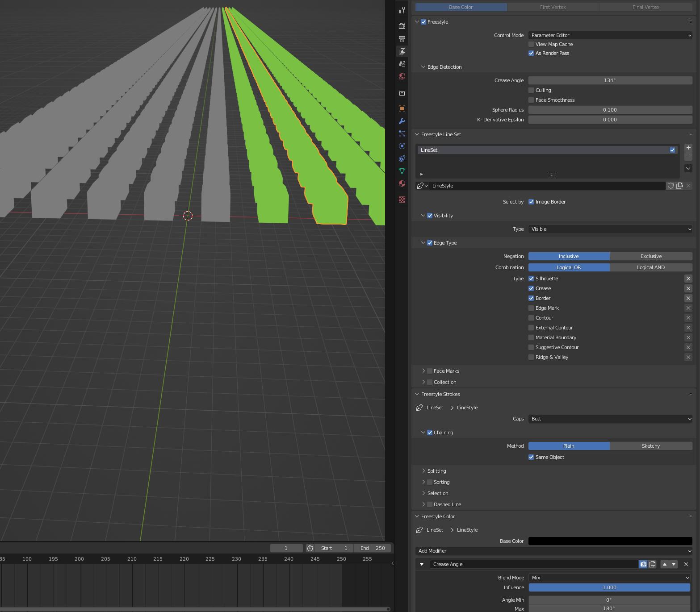Switch chaining method to Sketchy
700x612 pixels.
tap(650, 446)
